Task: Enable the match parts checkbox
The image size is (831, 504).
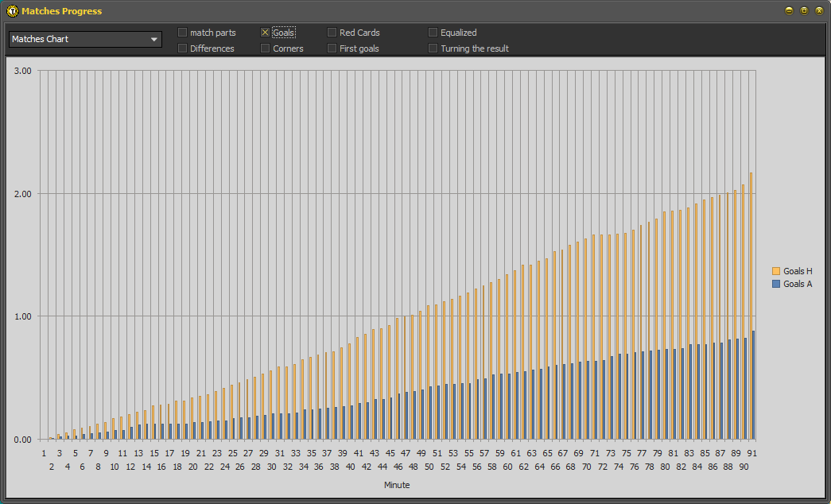Action: coord(183,33)
